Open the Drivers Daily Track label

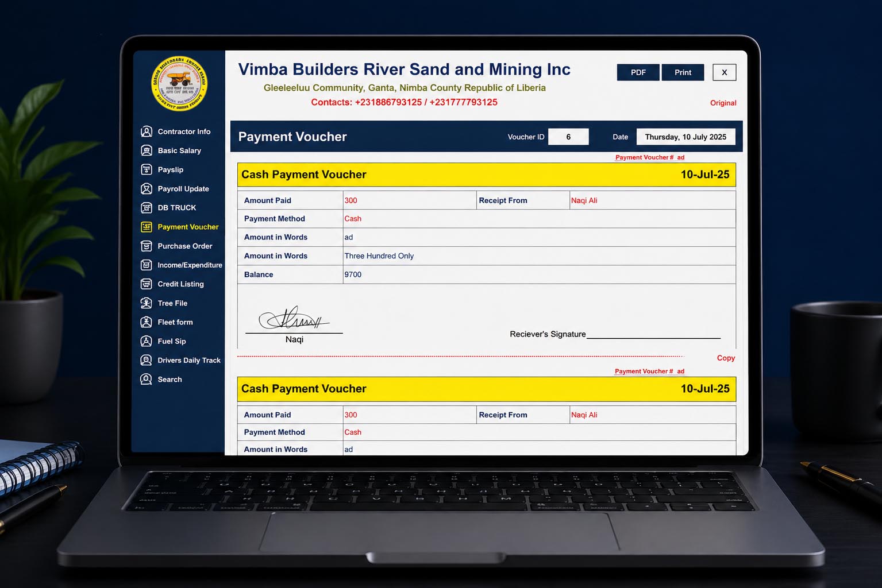pyautogui.click(x=189, y=360)
